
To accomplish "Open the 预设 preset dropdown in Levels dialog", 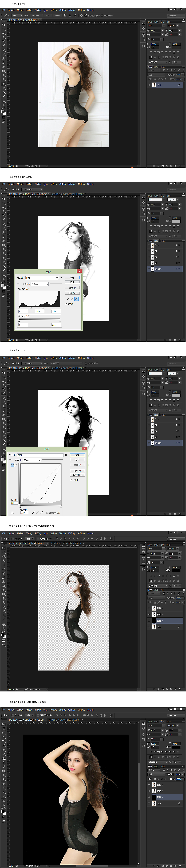I will coord(42,278).
